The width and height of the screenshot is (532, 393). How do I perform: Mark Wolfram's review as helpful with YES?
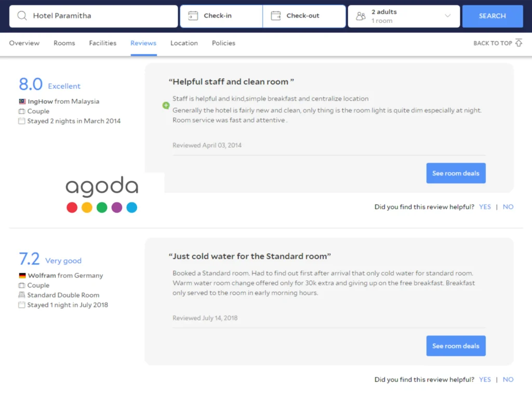click(x=485, y=380)
